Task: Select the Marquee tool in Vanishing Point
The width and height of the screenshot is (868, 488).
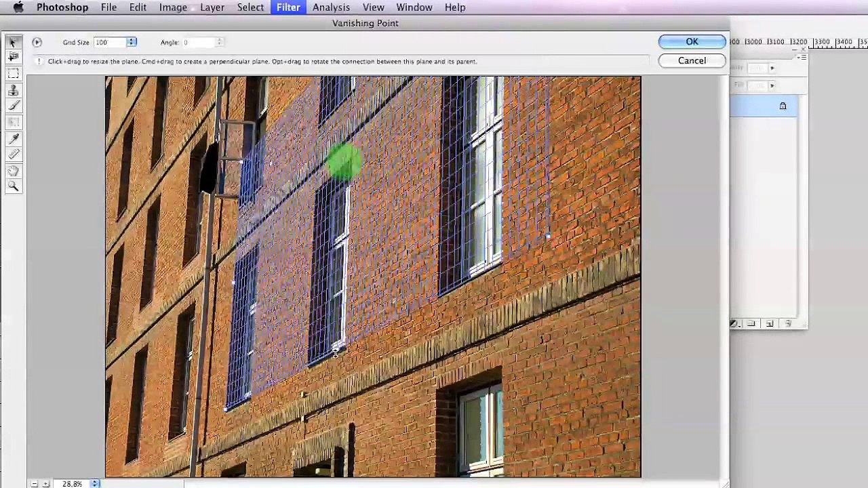Action: 13,73
